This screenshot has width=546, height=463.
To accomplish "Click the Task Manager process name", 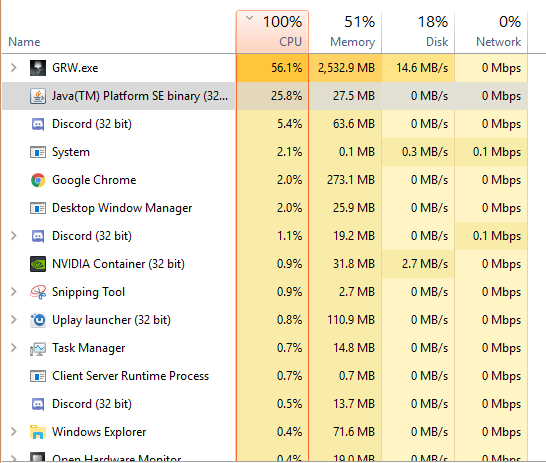I will point(88,348).
